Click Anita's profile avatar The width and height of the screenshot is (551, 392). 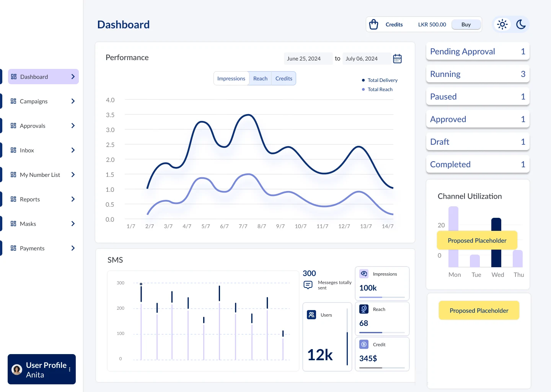coord(17,369)
